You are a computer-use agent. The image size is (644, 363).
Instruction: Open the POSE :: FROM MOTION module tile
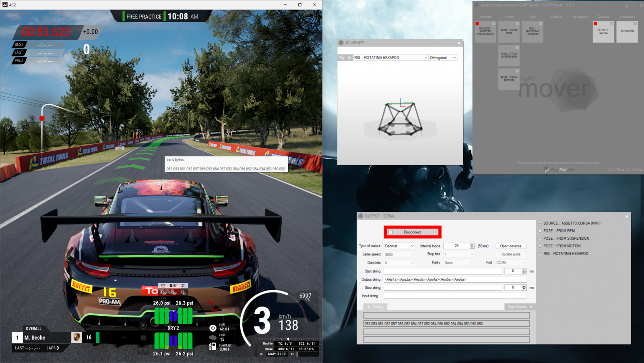pyautogui.click(x=509, y=79)
